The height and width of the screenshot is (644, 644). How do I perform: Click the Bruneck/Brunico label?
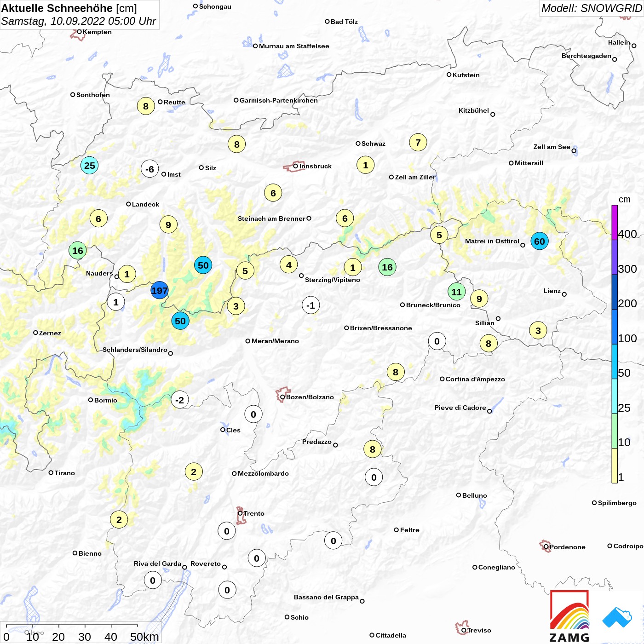click(x=433, y=305)
